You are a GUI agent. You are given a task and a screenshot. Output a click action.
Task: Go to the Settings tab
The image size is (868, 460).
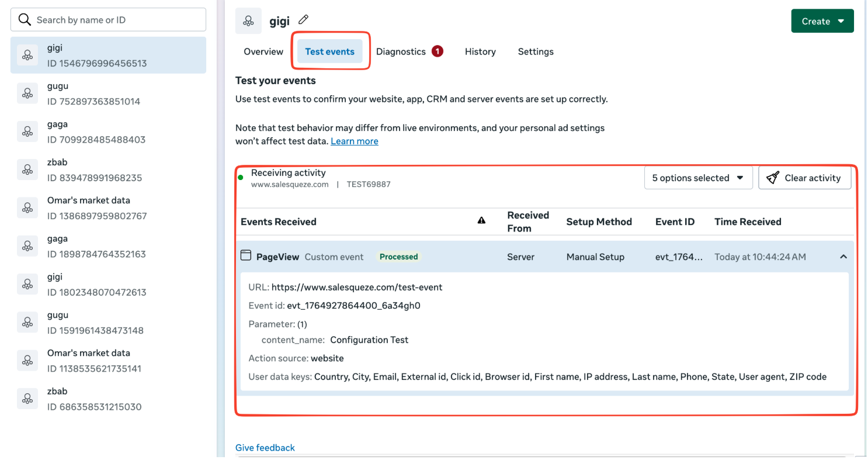coord(536,51)
